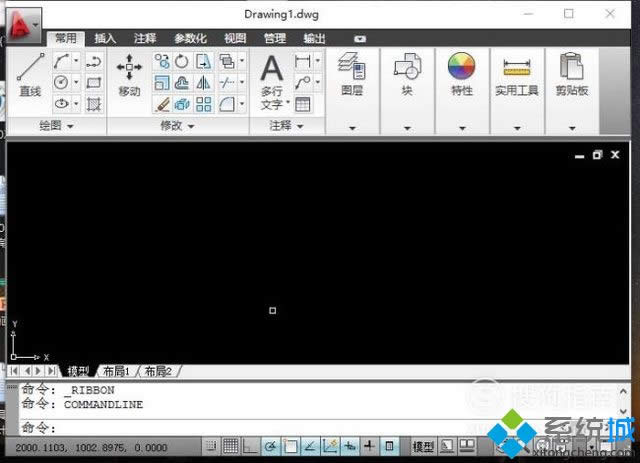Select the Linear Dimension tool

click(302, 61)
